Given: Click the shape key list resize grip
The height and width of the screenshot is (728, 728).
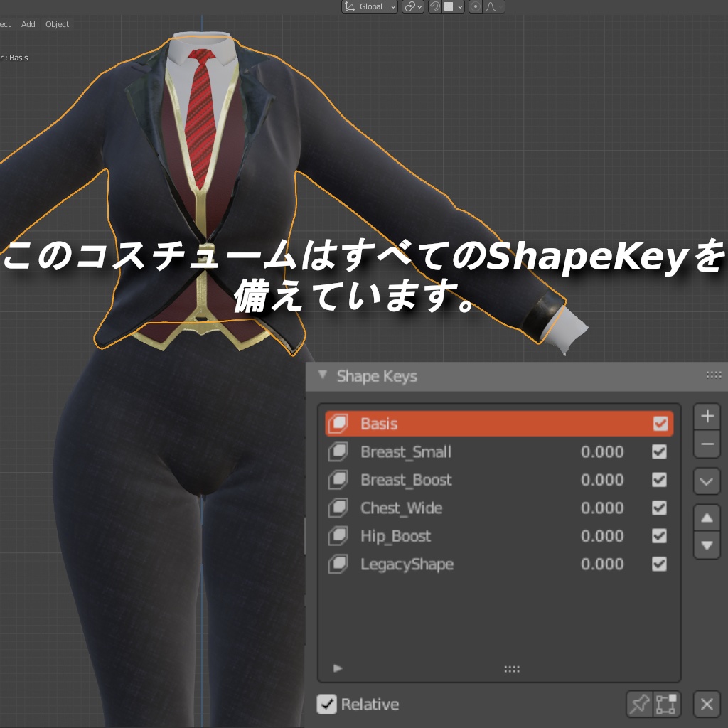Looking at the screenshot, I should 512,669.
